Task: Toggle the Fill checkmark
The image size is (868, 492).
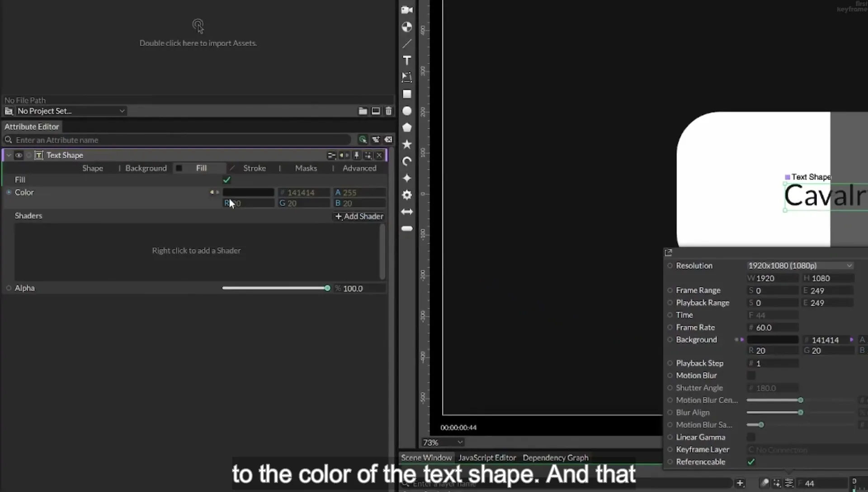Action: click(227, 180)
